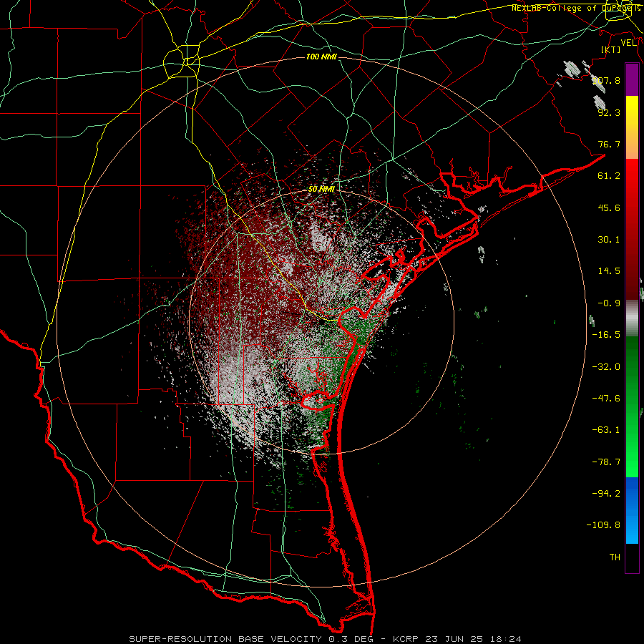Click the '[KT]' units label
644x644 pixels.
click(611, 49)
